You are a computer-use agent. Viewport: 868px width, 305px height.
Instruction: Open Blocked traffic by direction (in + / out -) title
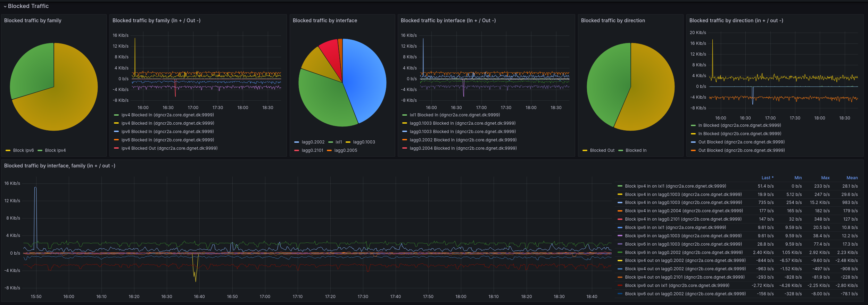(x=736, y=20)
